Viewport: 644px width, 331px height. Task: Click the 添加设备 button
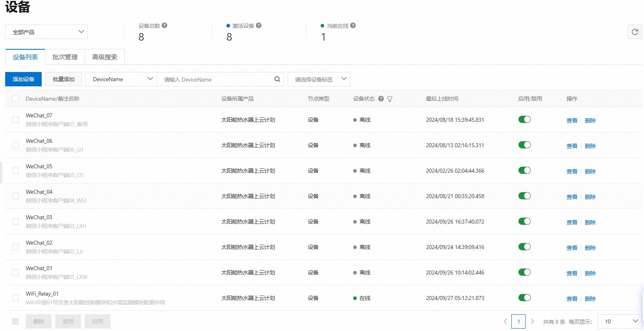(23, 79)
